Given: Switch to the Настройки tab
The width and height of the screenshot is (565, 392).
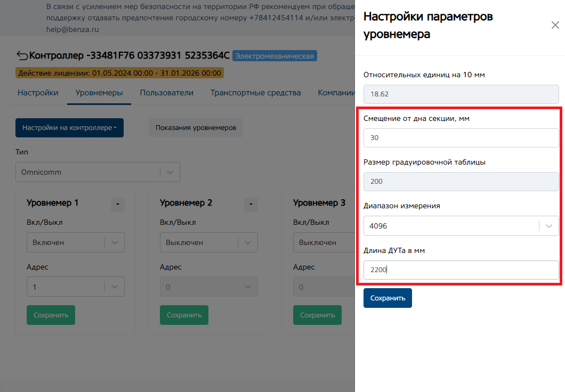Looking at the screenshot, I should 38,93.
